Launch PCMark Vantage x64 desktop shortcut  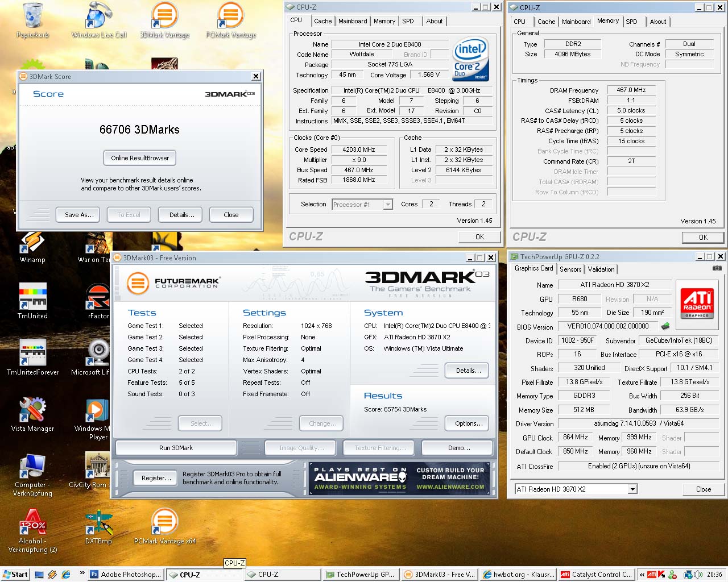pos(165,526)
